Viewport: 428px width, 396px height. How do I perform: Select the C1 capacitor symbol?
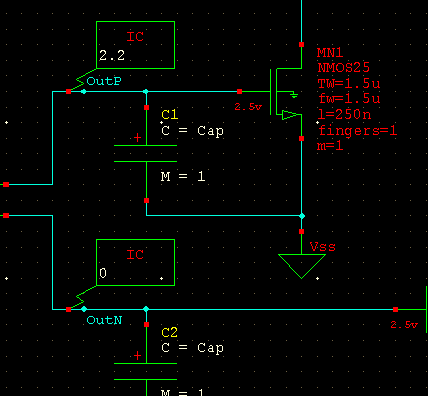click(146, 154)
